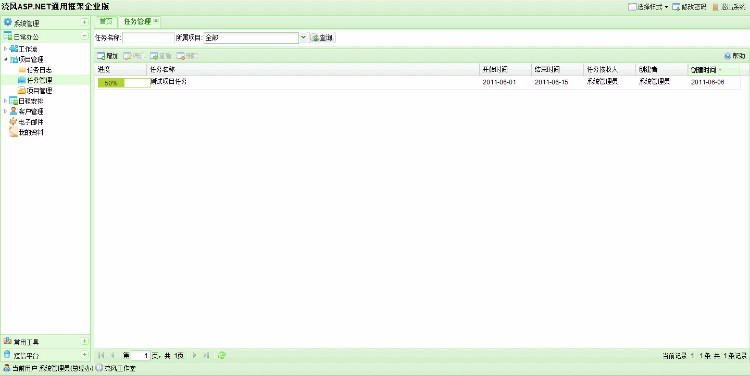Click the 2011-05-01 start date cell
750x376 pixels.
pos(499,82)
